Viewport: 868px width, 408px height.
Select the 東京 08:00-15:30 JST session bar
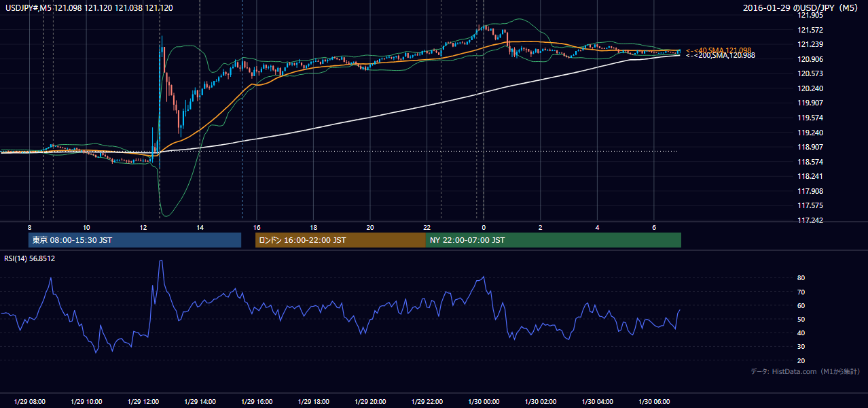[x=135, y=240]
